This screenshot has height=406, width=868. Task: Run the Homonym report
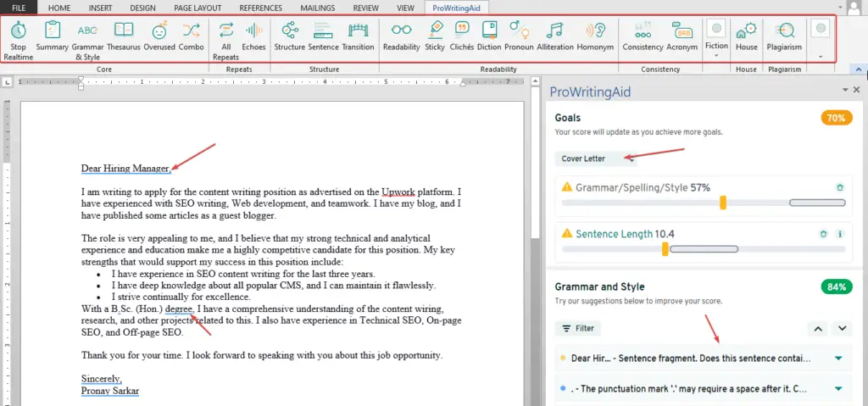tap(595, 37)
